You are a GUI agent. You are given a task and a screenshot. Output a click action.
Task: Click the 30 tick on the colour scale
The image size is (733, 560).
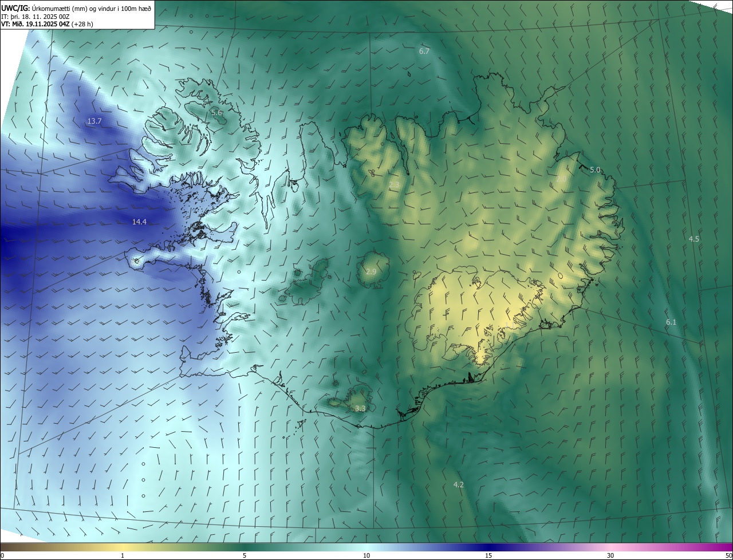point(610,555)
